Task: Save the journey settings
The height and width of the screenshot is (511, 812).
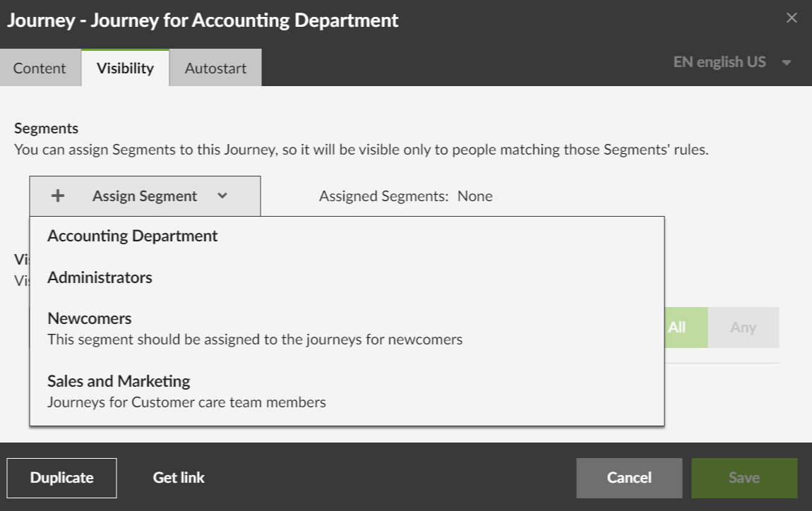Action: click(744, 478)
